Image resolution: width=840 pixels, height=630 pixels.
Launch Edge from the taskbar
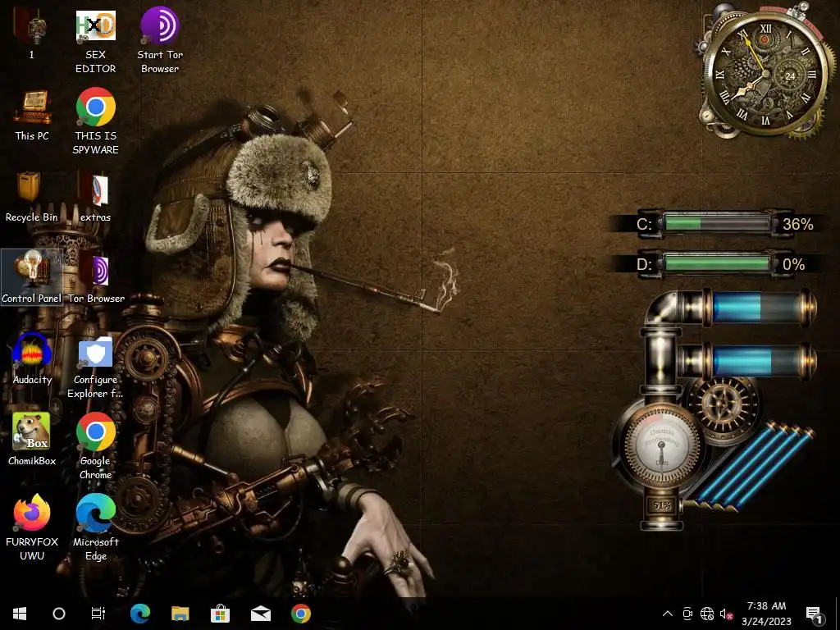[x=139, y=614]
